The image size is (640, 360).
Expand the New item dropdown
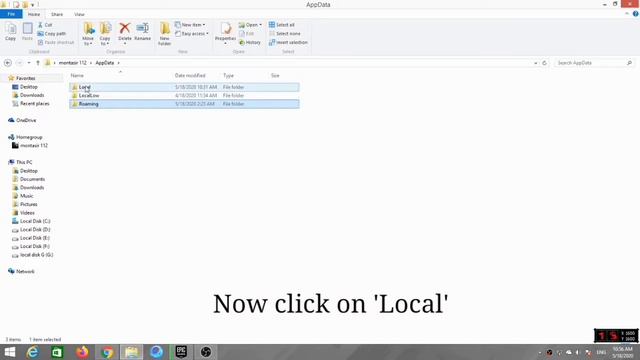click(x=190, y=25)
